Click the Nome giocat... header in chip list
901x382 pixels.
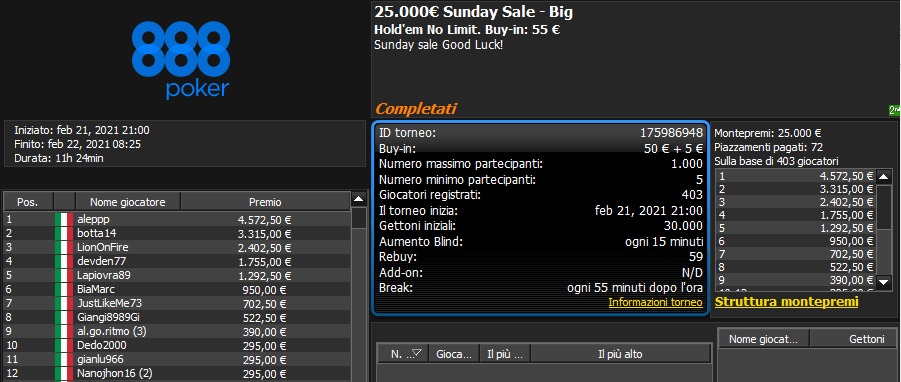[763, 339]
